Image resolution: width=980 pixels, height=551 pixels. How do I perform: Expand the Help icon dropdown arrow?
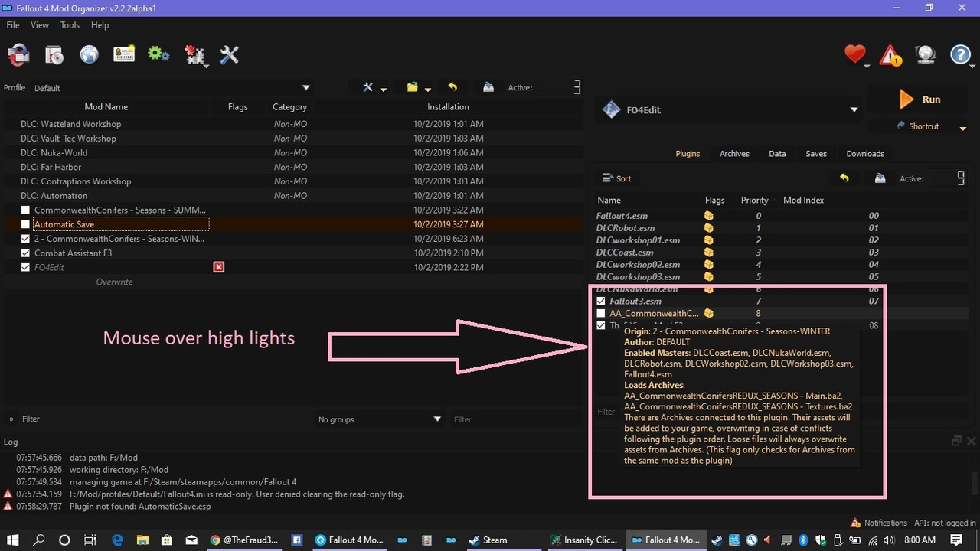(x=973, y=66)
